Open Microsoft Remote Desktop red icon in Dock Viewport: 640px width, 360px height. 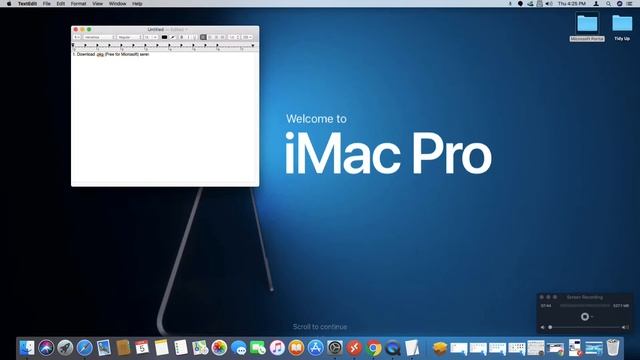tap(354, 348)
